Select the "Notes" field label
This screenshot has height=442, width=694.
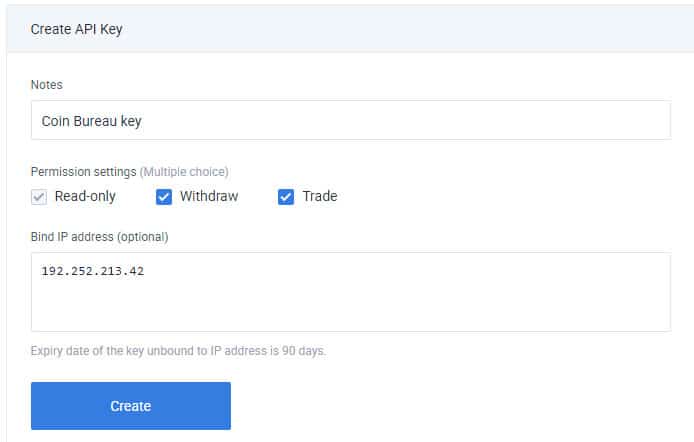[x=48, y=86]
